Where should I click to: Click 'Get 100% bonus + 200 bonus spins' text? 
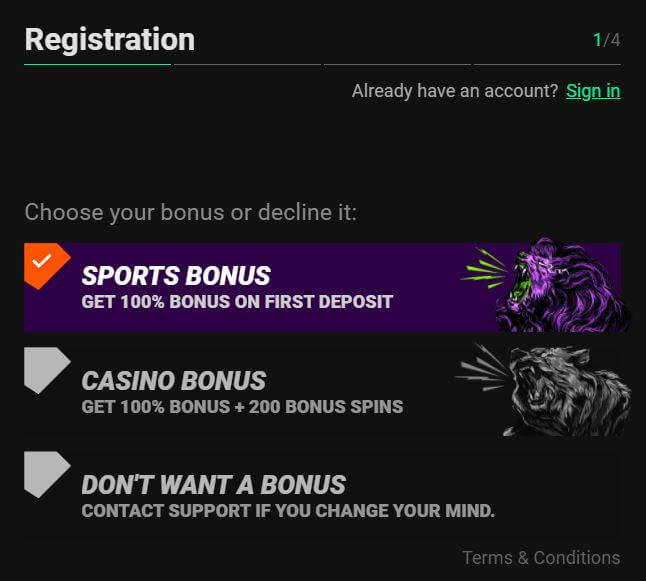click(x=242, y=407)
